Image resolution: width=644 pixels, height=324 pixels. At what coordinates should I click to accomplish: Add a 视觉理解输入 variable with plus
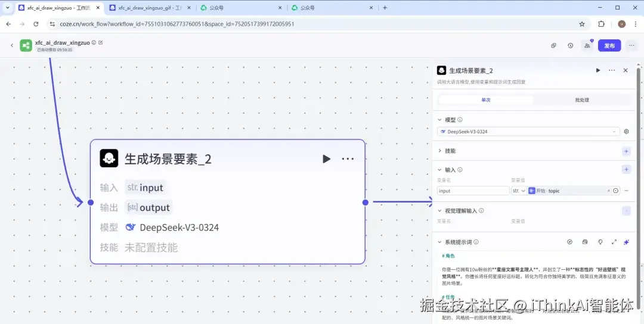click(x=626, y=211)
